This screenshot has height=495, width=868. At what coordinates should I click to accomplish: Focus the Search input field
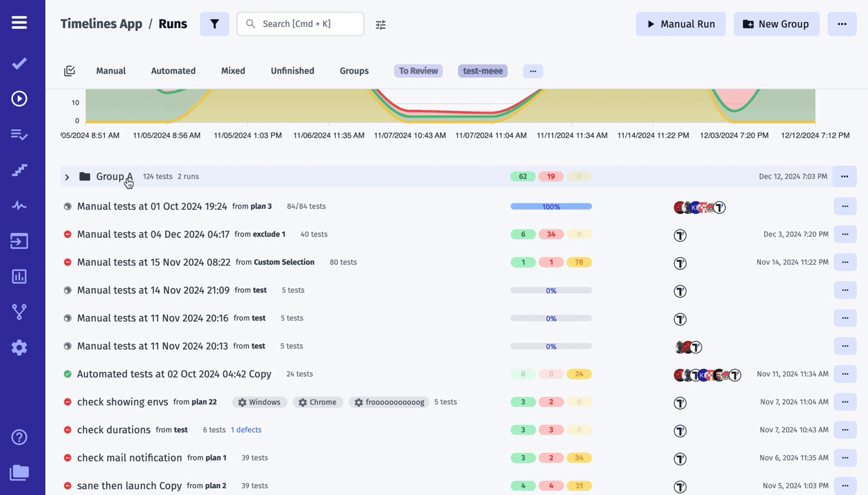[x=301, y=24]
